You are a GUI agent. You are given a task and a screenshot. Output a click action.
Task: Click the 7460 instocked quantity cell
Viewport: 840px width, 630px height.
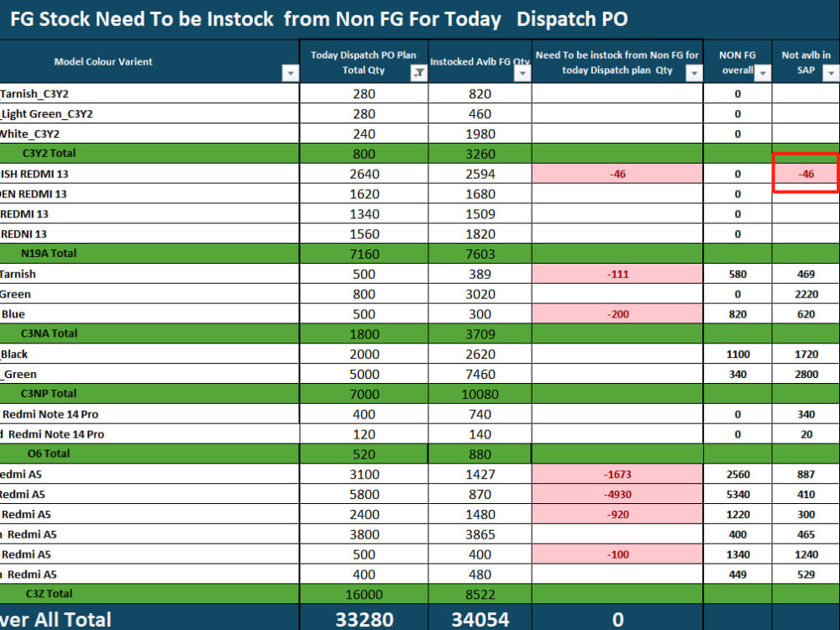pos(480,374)
